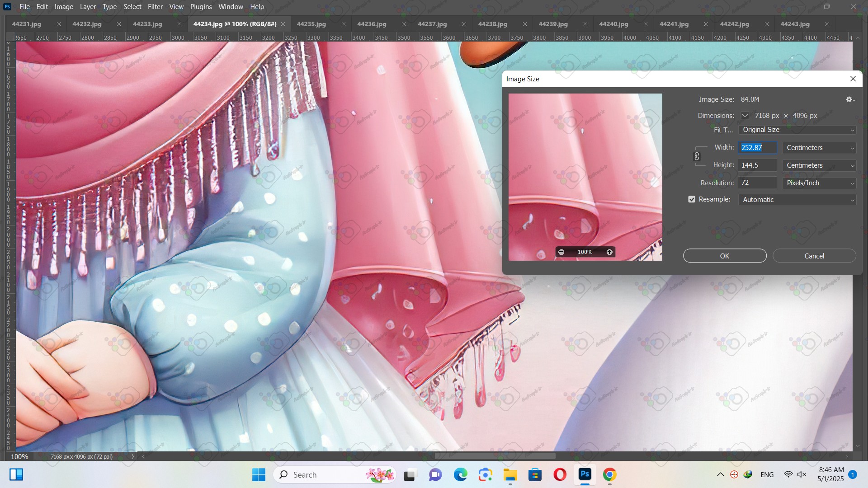Open the Image menu
868x488 pixels.
click(x=64, y=7)
